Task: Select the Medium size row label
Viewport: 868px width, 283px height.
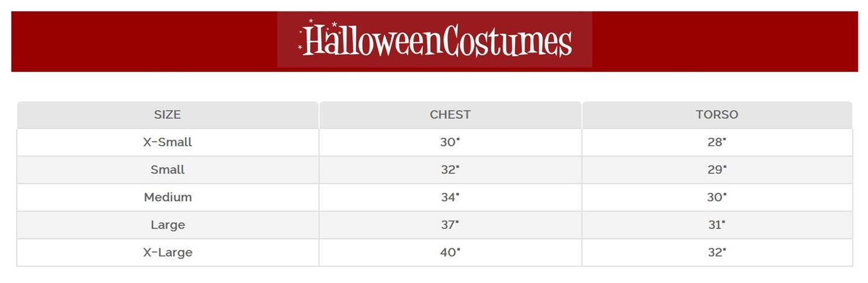Action: (168, 197)
